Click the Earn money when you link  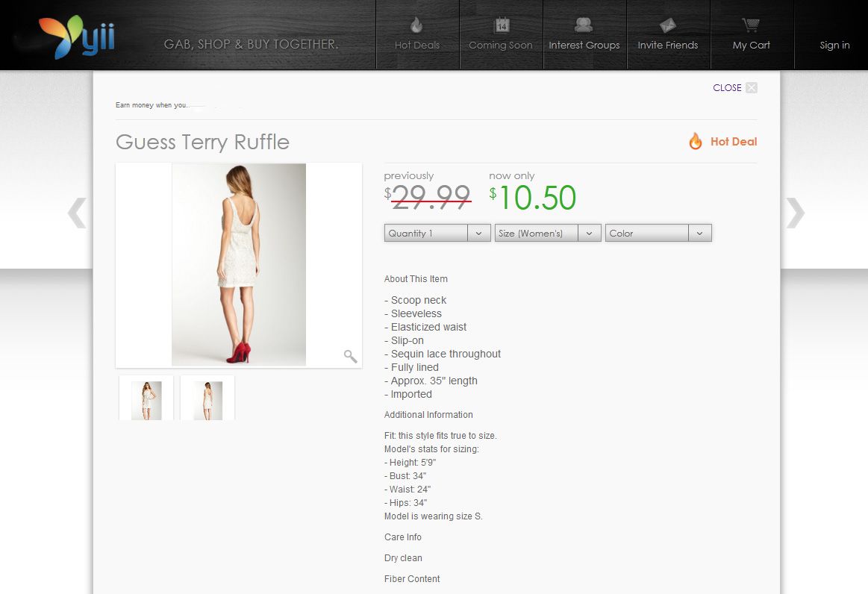pyautogui.click(x=152, y=105)
